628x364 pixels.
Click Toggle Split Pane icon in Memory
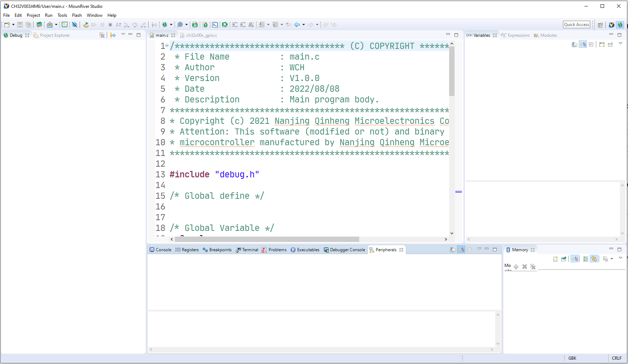pos(586,259)
